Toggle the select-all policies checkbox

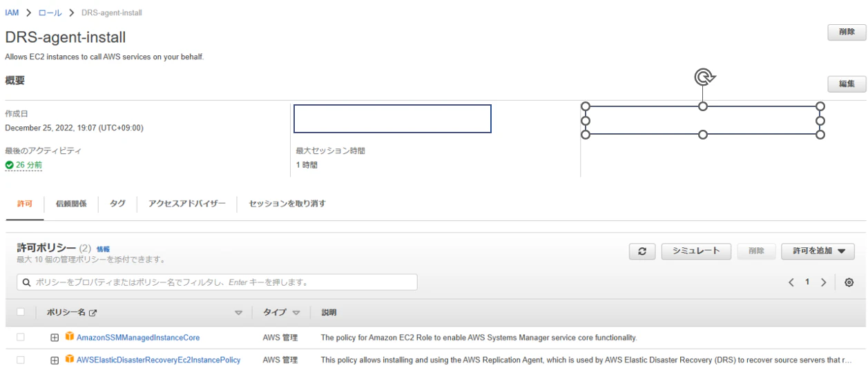tap(21, 313)
